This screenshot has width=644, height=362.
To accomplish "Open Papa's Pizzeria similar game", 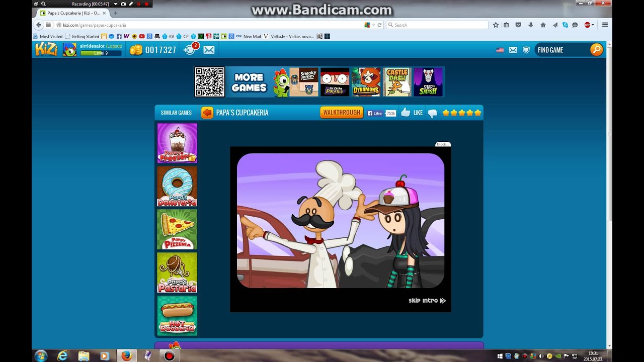I will point(177,230).
